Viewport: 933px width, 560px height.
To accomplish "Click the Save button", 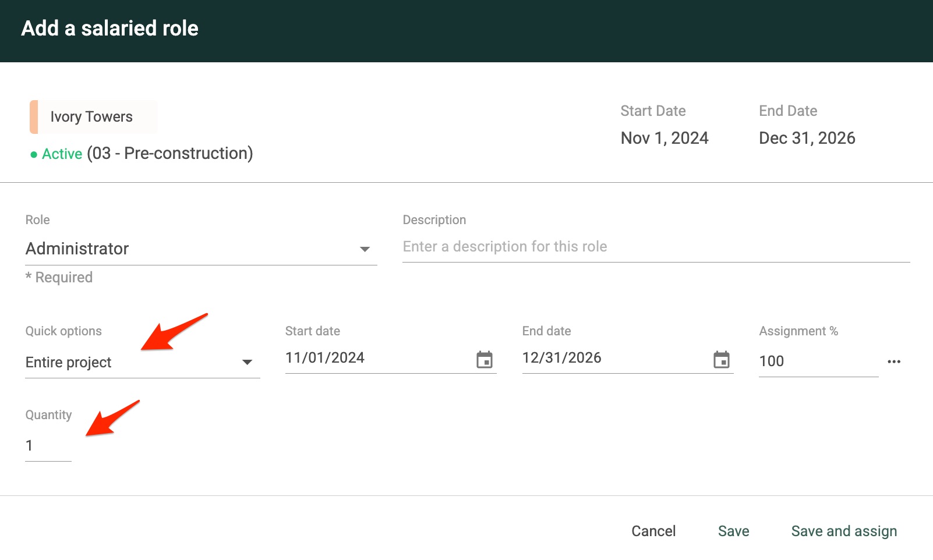I will coord(733,531).
